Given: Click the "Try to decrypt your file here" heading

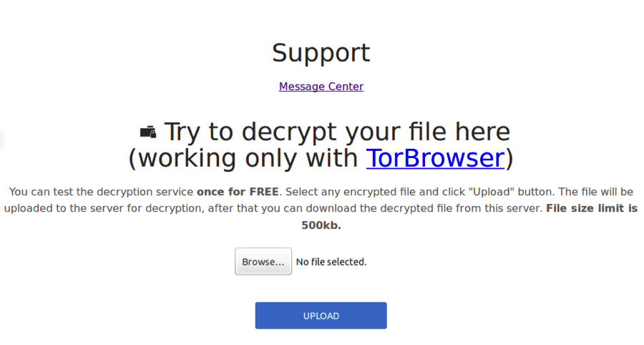Looking at the screenshot, I should coord(337,132).
